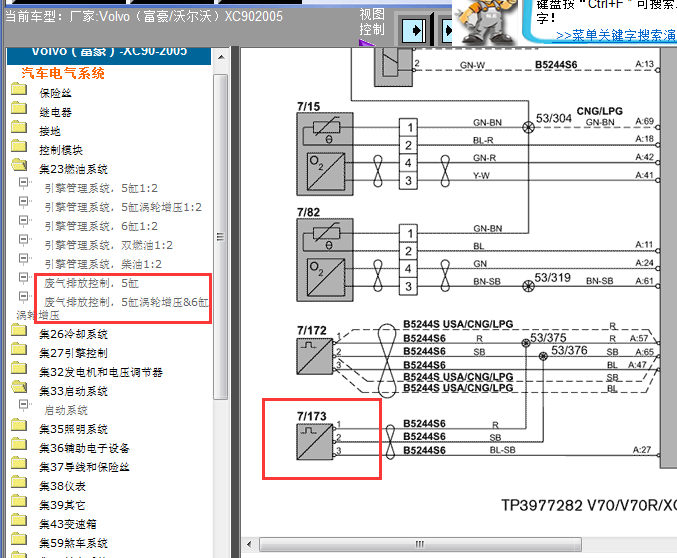Open the 集43变速箱 folder
Screen dimensions: 677x558
[68, 524]
